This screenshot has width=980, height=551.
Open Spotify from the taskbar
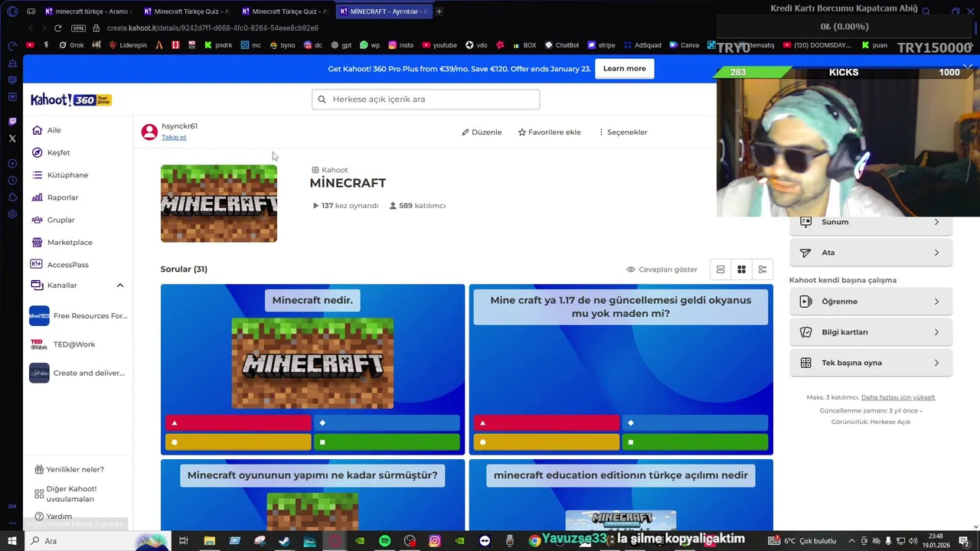point(384,541)
